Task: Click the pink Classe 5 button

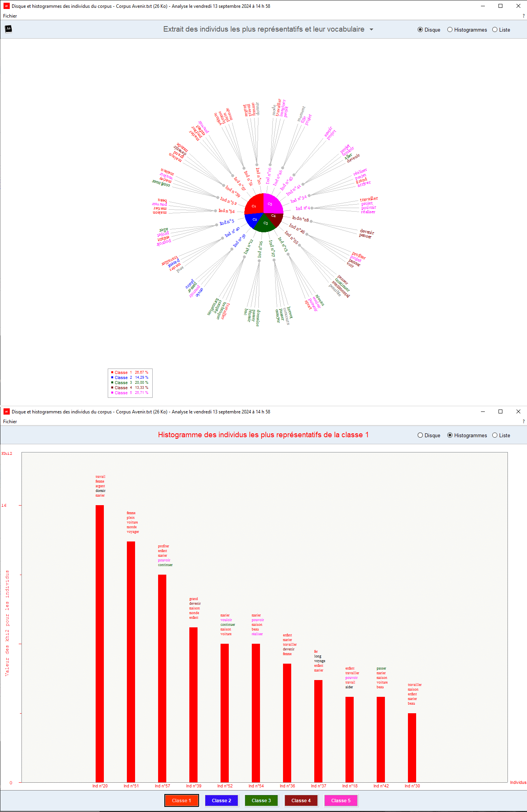Action: (x=341, y=800)
